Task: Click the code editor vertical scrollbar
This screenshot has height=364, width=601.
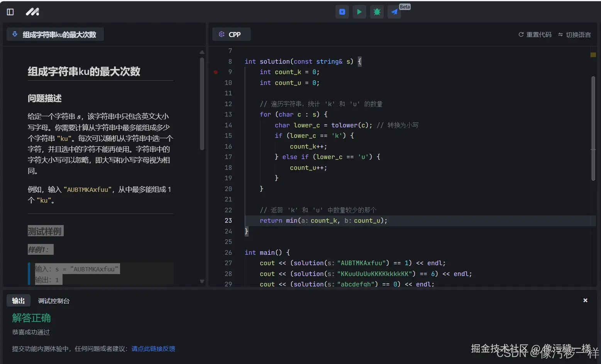Action: pyautogui.click(x=593, y=129)
